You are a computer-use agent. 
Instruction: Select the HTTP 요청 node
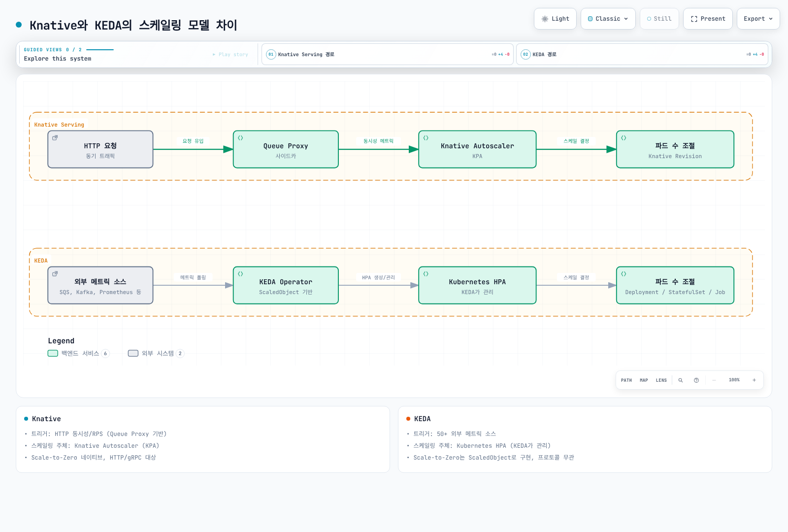(x=100, y=149)
